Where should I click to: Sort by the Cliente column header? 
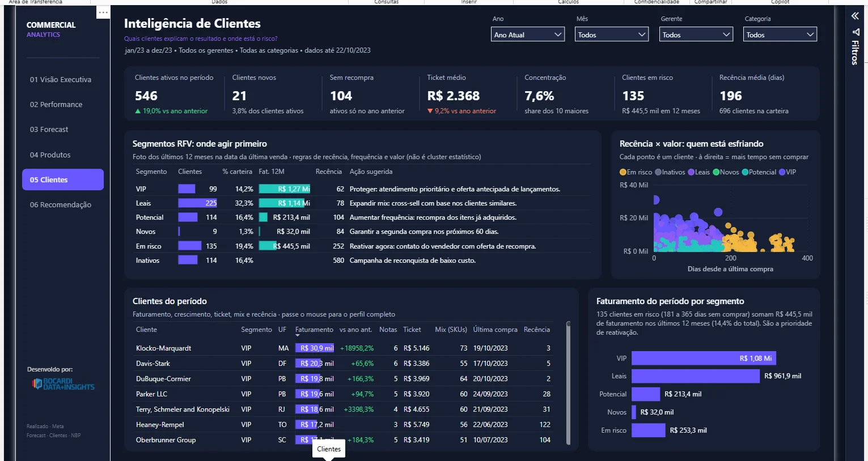146,330
